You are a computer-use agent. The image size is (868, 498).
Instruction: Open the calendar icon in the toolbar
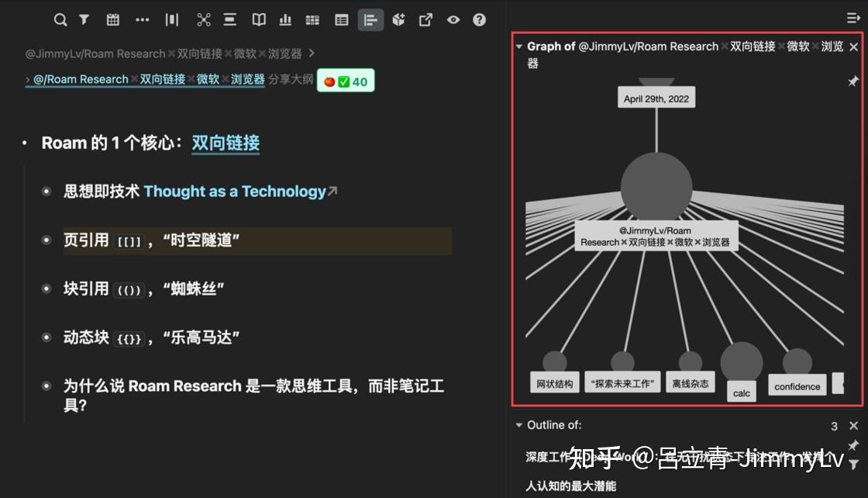(x=112, y=19)
